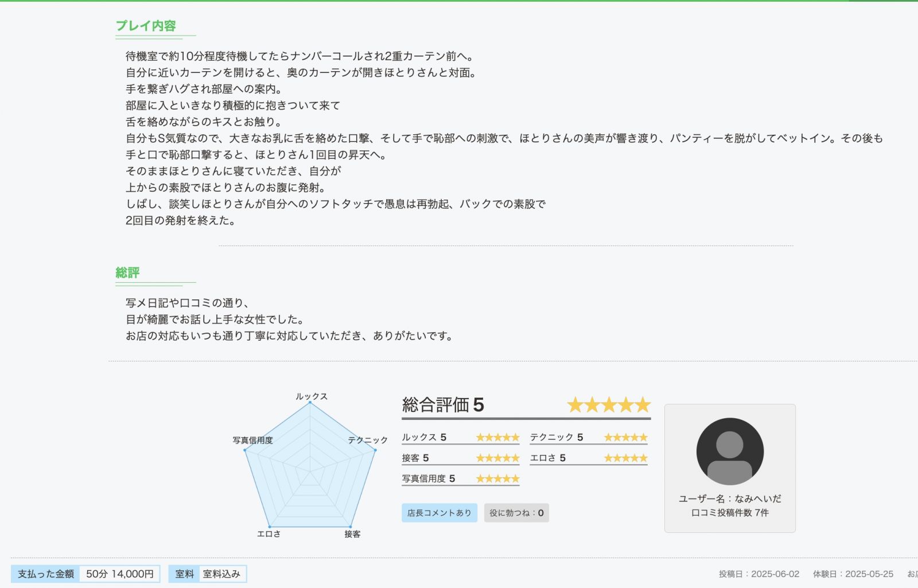Click the user profile avatar icon
Viewport: 918px width, 588px height.
point(729,451)
